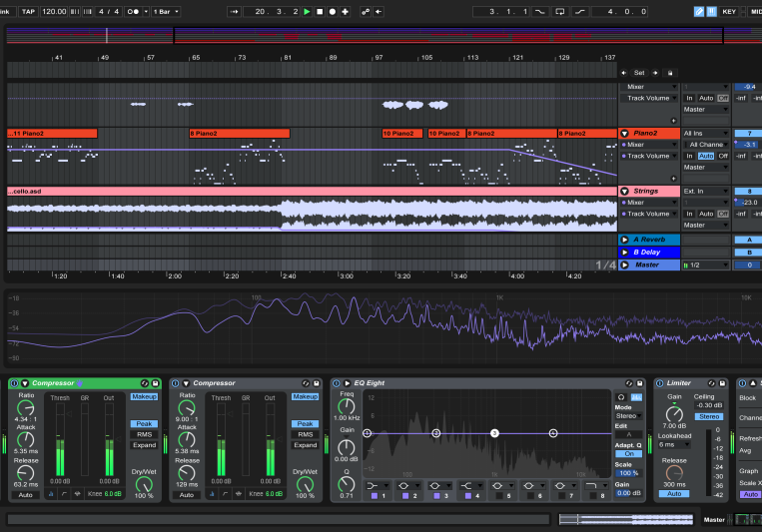Tap tempo using the TAP button
Screen dimensions: 762x532
(28, 12)
